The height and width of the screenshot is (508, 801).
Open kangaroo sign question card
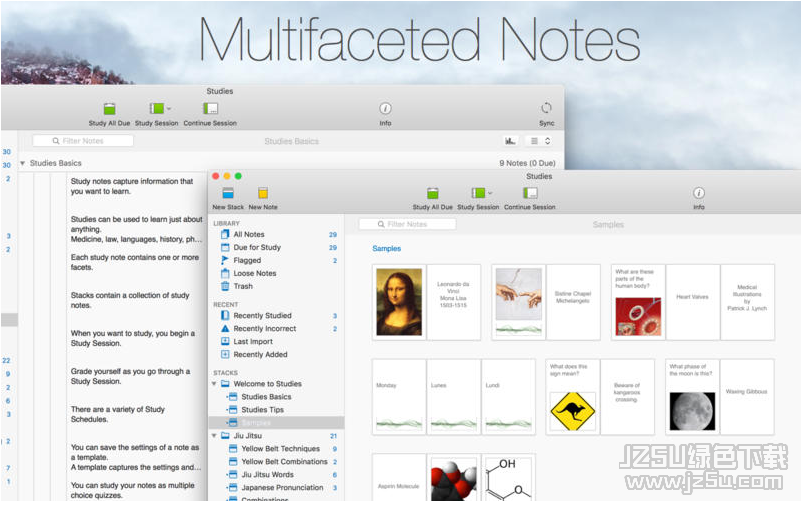(573, 397)
